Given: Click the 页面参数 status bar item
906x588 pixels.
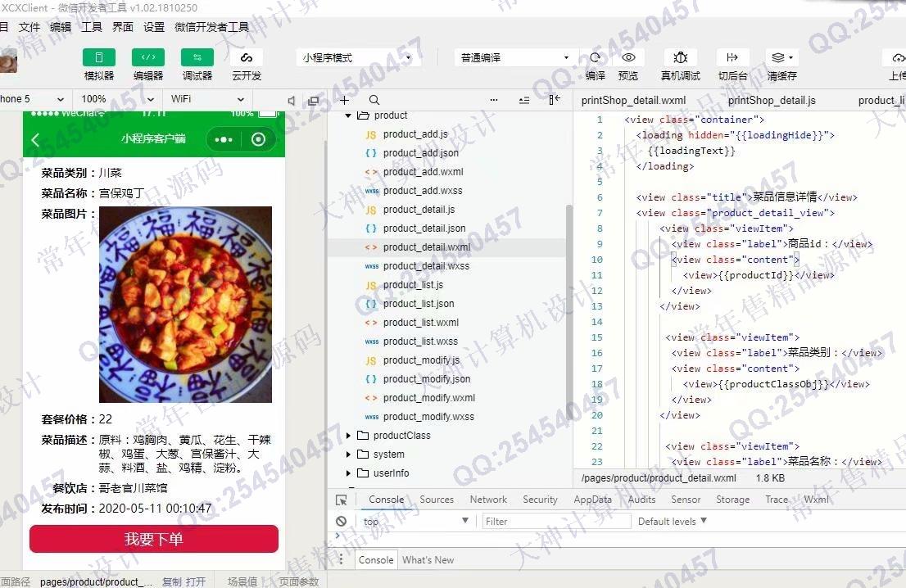Looking at the screenshot, I should 299,581.
